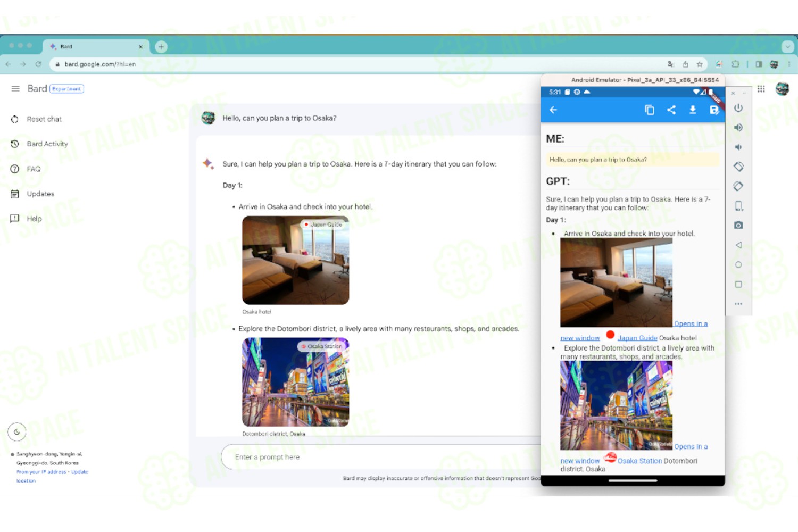The image size is (798, 532).
Task: Select Updates in the Bard sidebar
Action: [x=32, y=194]
